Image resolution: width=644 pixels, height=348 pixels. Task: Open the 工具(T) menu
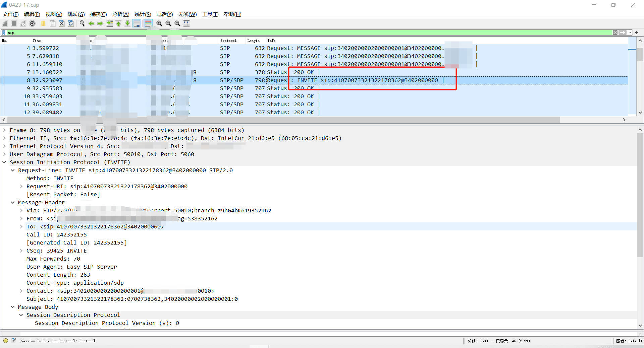210,14
